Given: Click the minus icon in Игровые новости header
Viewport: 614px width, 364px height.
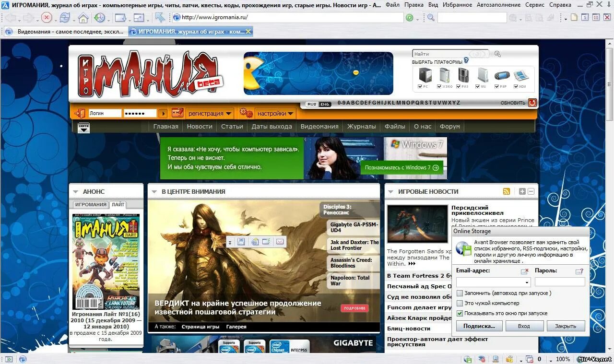Looking at the screenshot, I should point(531,191).
